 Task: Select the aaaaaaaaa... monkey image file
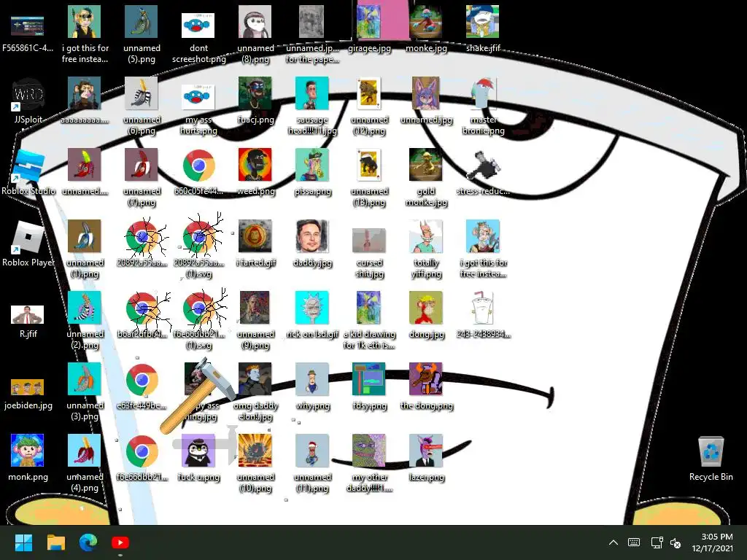tap(85, 101)
